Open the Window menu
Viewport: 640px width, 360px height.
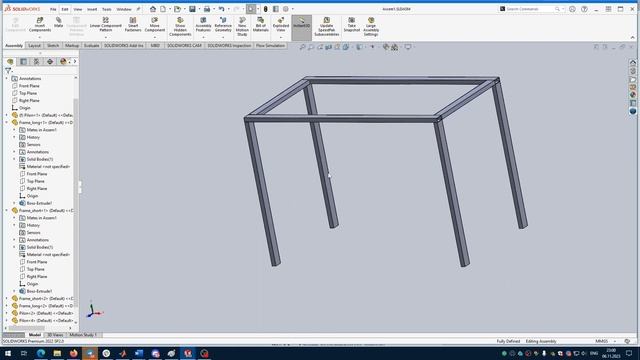pyautogui.click(x=124, y=9)
